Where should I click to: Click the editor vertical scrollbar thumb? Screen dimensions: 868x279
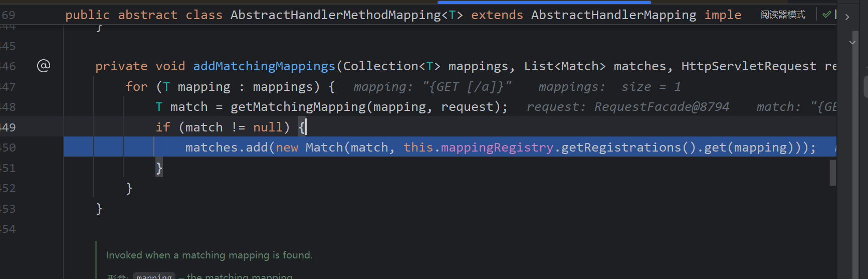[833, 173]
